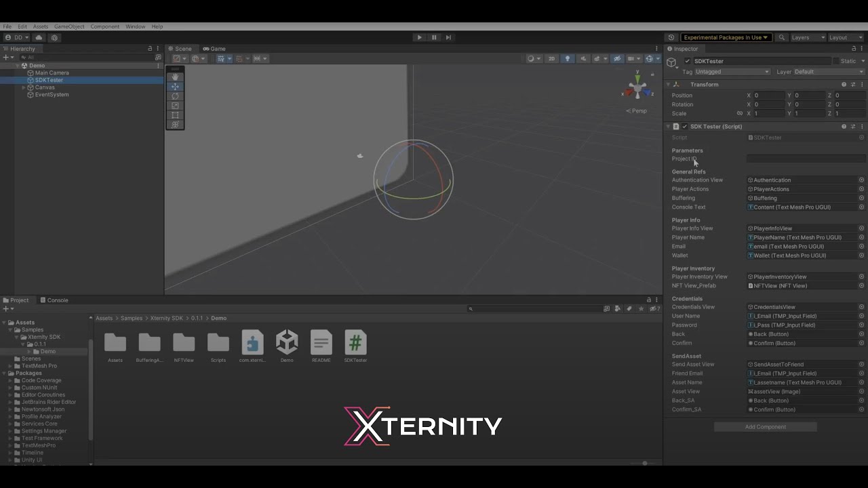The width and height of the screenshot is (868, 488).
Task: Toggle scene lighting bulb
Action: point(568,58)
